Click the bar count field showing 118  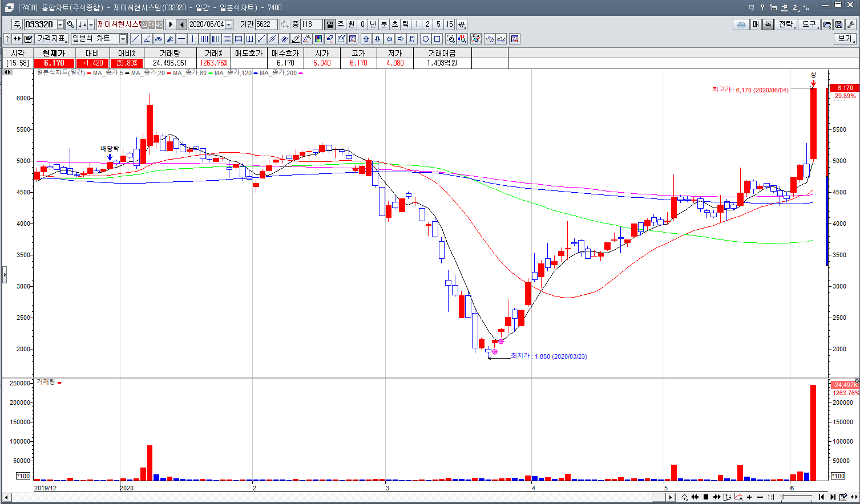pyautogui.click(x=311, y=25)
